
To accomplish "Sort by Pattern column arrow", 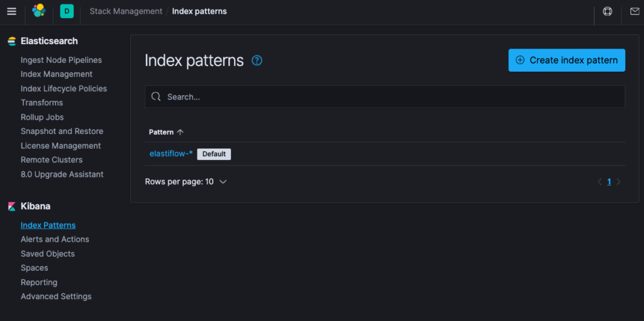I will [x=180, y=132].
